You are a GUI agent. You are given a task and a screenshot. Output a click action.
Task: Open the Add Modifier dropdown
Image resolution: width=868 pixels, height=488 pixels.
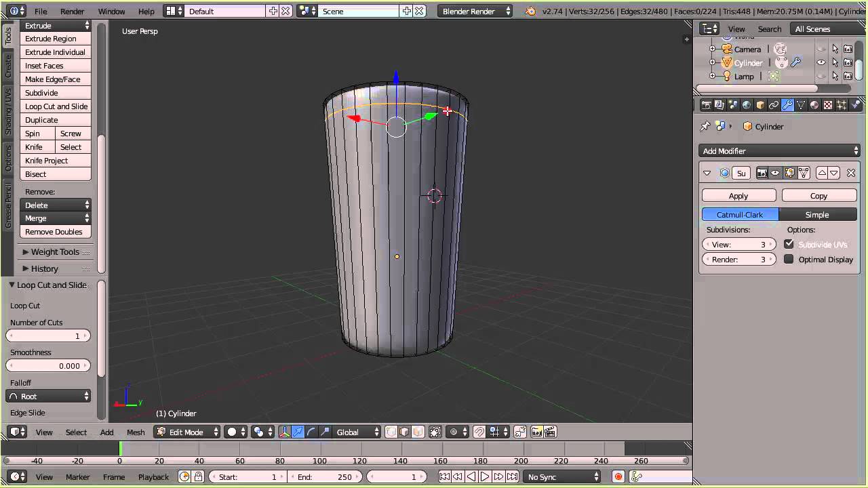pos(779,150)
